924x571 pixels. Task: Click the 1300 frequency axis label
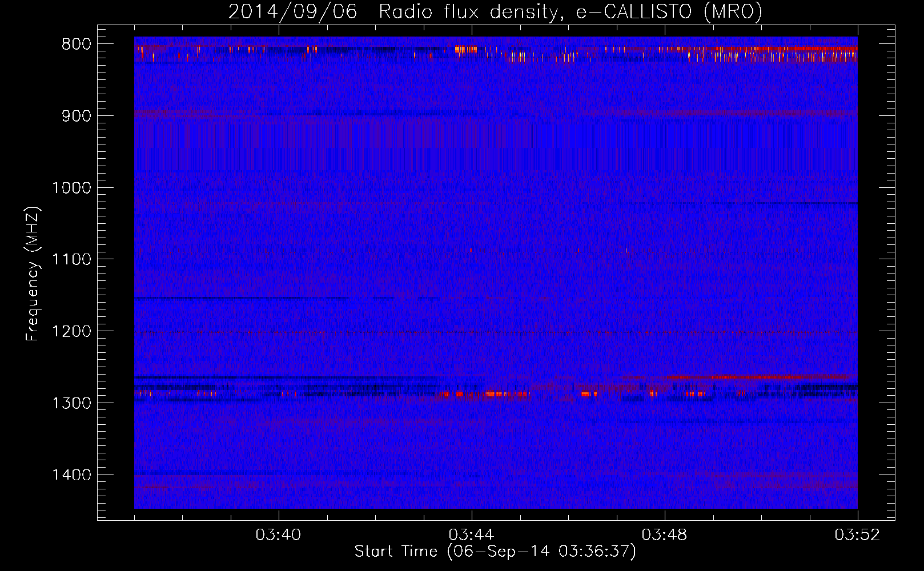[x=71, y=403]
